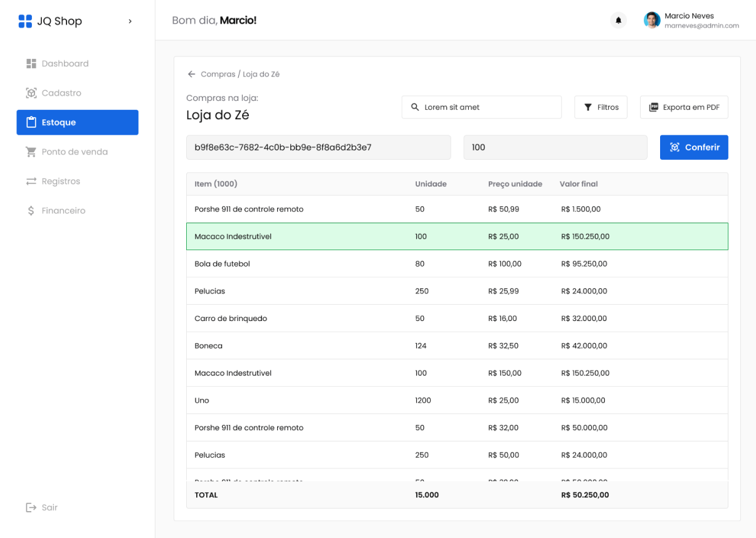The height and width of the screenshot is (538, 756).
Task: Focus the UUID code input field
Action: click(318, 147)
